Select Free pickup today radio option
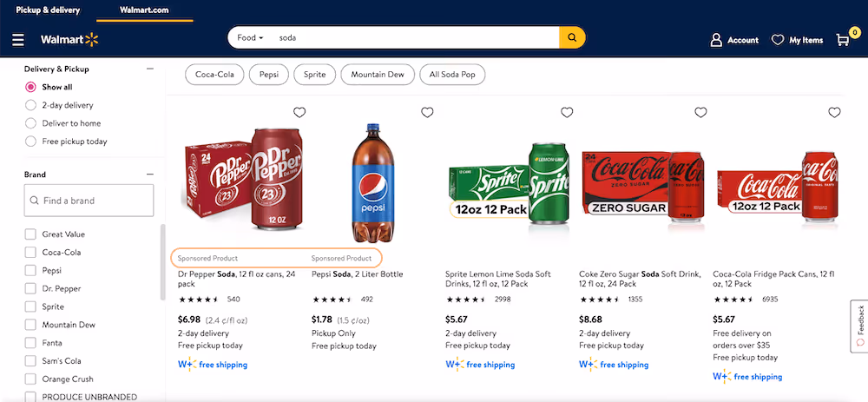 coord(31,142)
